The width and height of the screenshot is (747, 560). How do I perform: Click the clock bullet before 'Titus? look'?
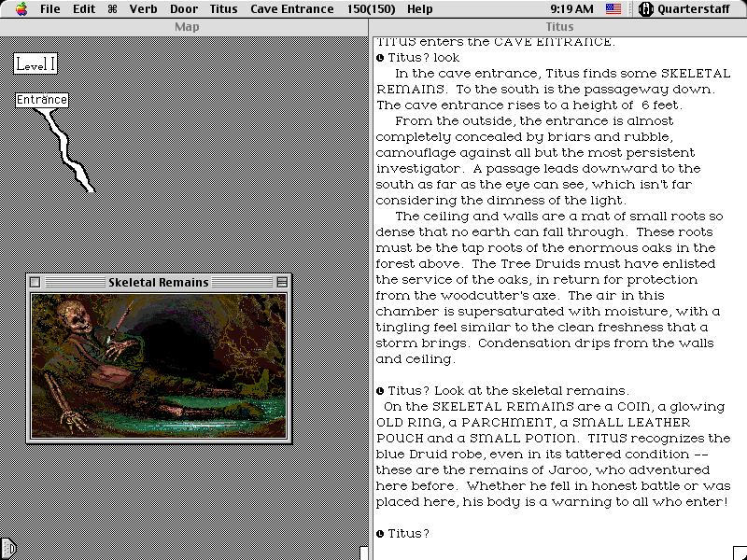[380, 58]
